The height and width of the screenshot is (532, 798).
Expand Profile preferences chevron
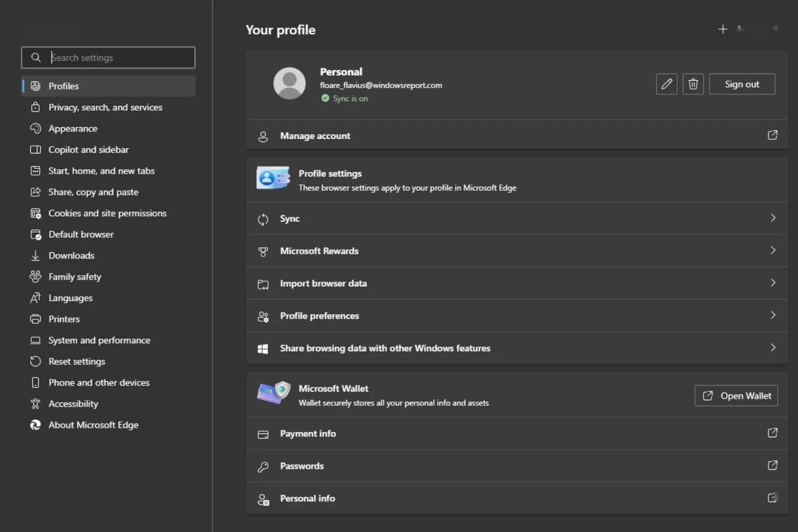pos(773,315)
